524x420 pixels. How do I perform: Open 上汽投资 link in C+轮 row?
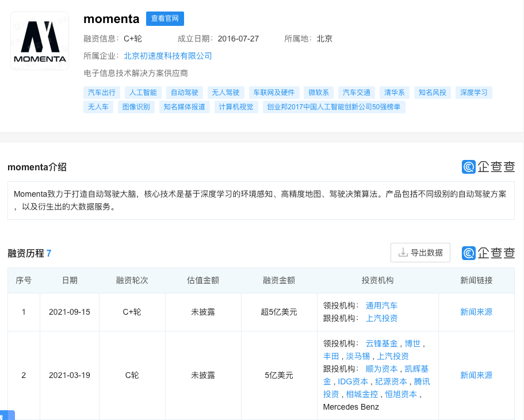(x=381, y=318)
